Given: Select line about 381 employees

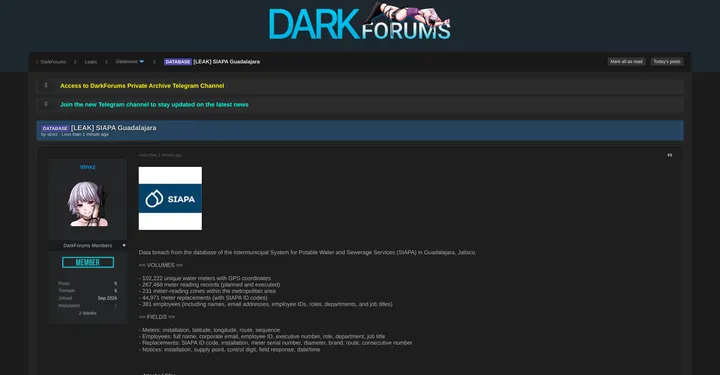Looking at the screenshot, I should pos(265,304).
